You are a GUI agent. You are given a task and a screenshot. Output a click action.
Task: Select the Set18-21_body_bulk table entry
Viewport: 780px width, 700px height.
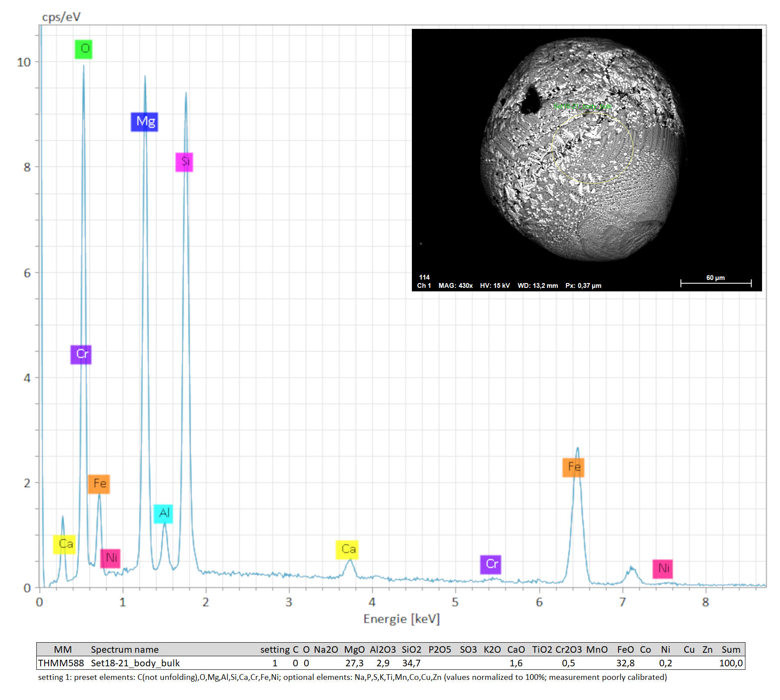tap(135, 663)
